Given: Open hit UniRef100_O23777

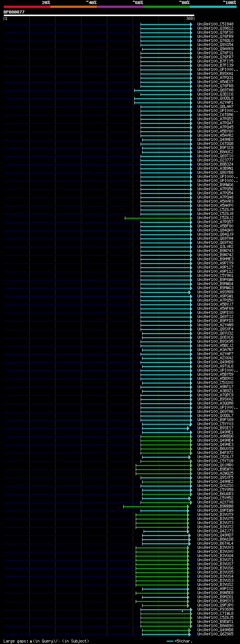Looking at the screenshot, I should coord(215,160).
